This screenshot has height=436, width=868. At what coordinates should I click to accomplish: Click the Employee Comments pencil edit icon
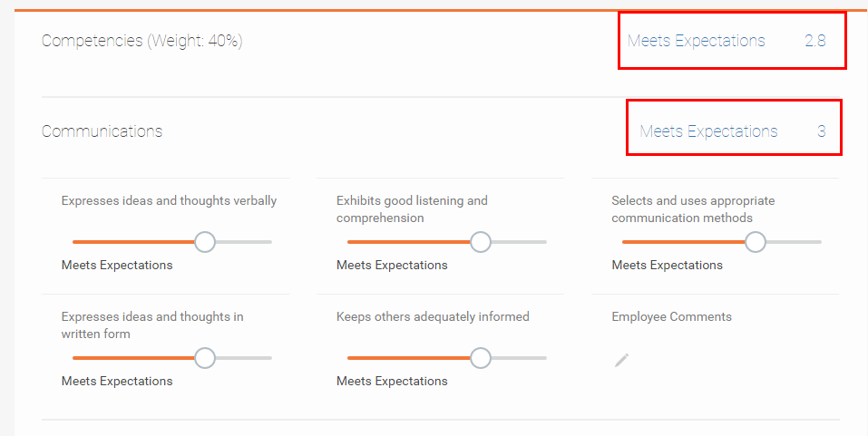(621, 360)
